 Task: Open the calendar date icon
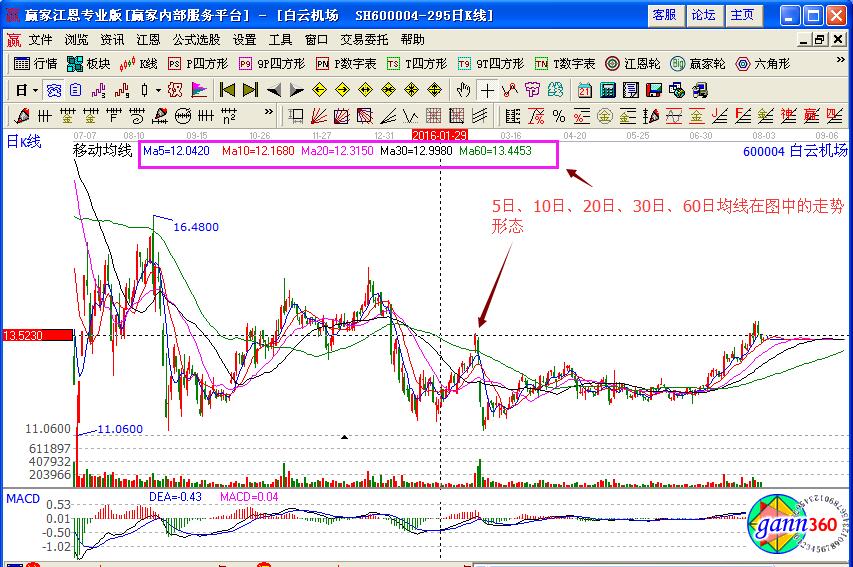pos(585,89)
